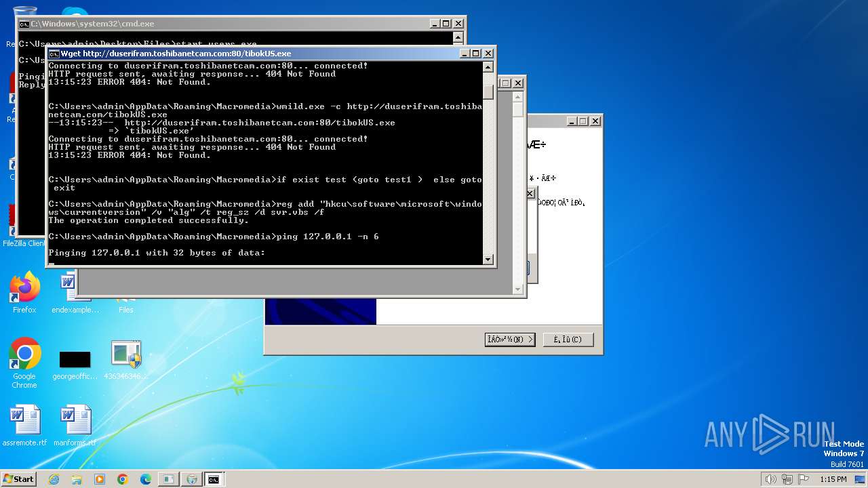Select the assremote.rtf desktop document
This screenshot has height=488, width=868.
coord(24,426)
